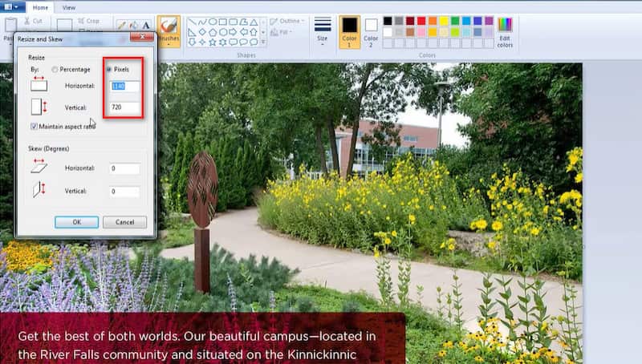Screen dimensions: 642x364
Task: Choose the Rounded rectangle shape
Action: 233,22
